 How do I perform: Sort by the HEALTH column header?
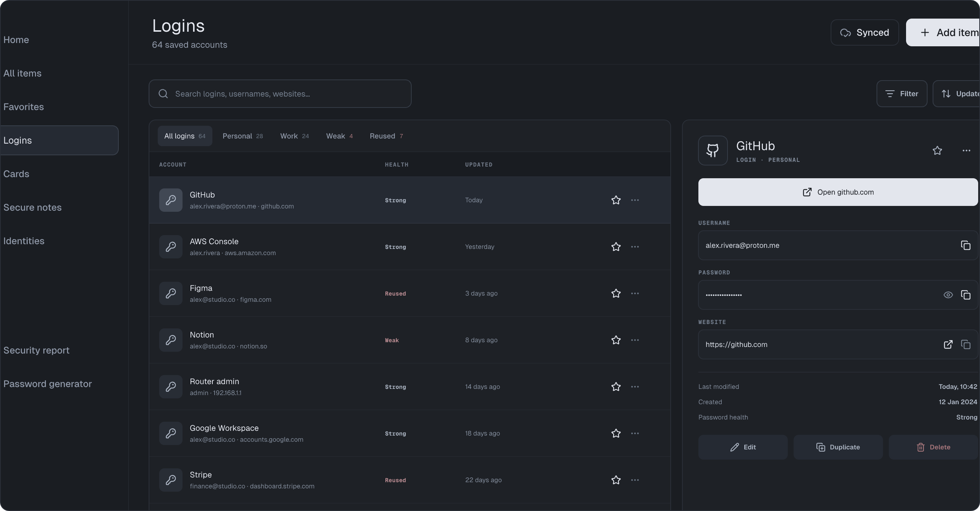[396, 164]
